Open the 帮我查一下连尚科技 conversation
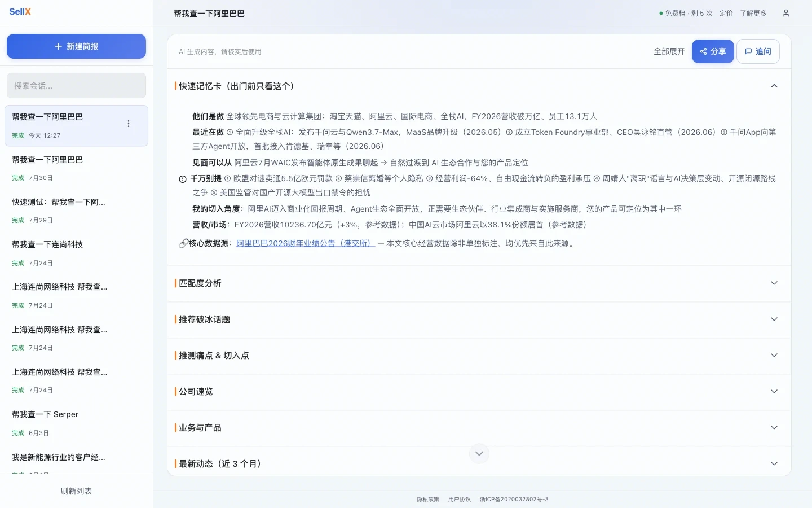Image resolution: width=812 pixels, height=508 pixels. click(76, 253)
